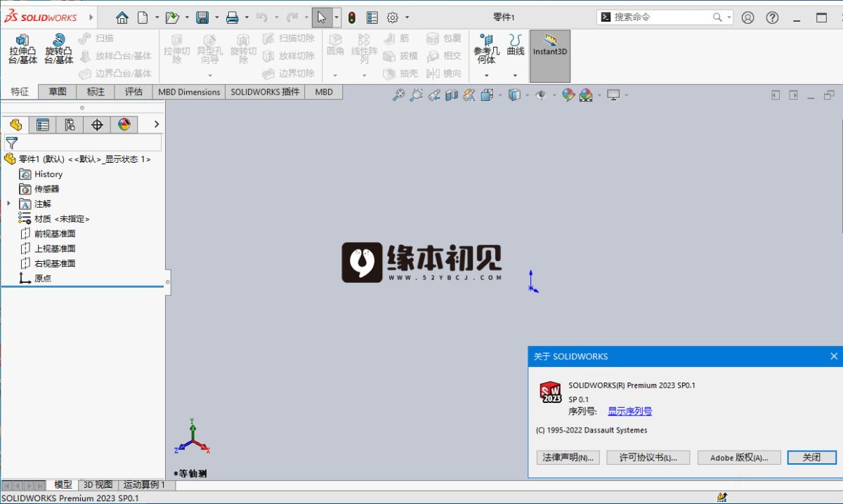Open the 参考几何体 reference geometry tool
This screenshot has height=504, width=843.
(486, 49)
